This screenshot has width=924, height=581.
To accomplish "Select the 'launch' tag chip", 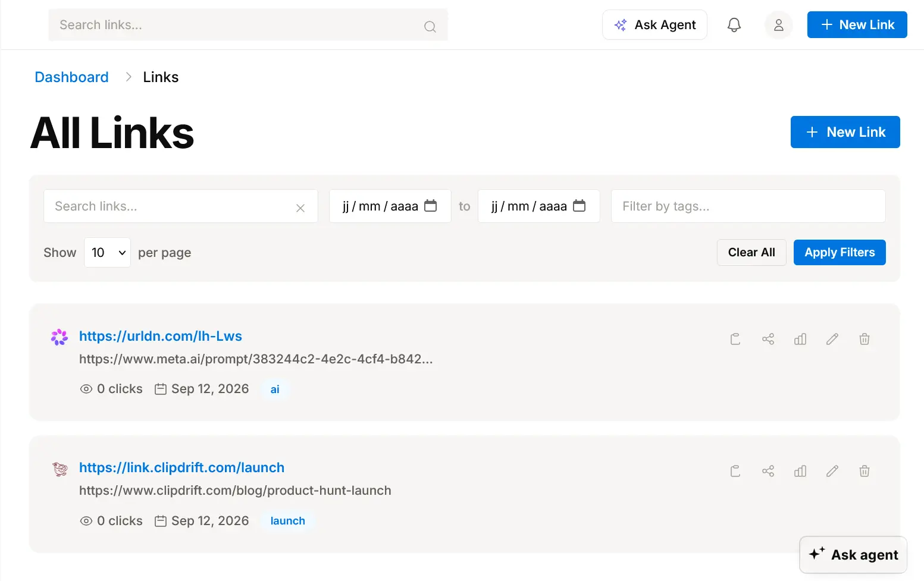I will tap(288, 521).
